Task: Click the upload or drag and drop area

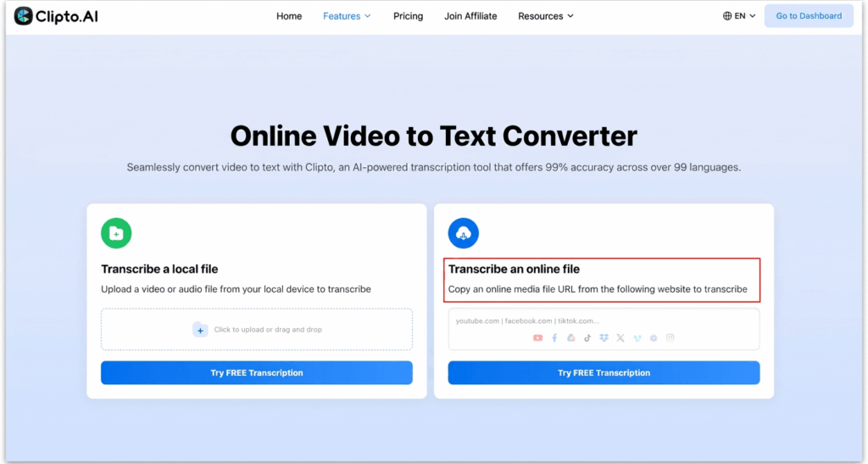Action: [257, 329]
